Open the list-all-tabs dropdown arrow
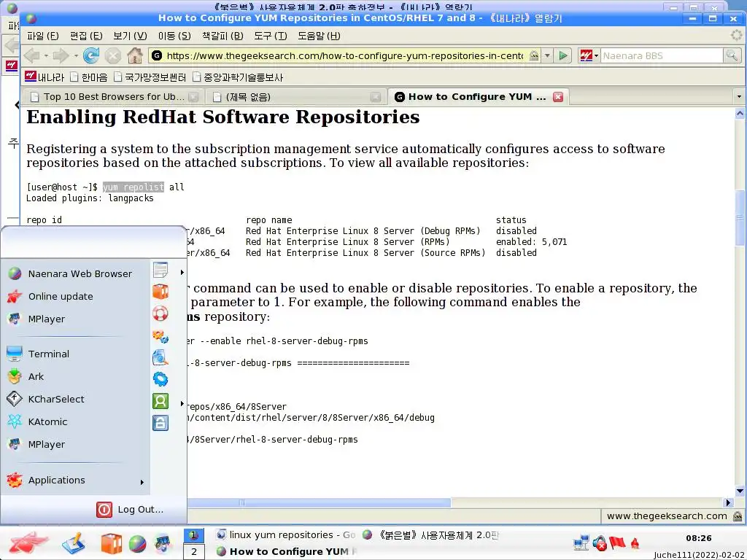Image resolution: width=747 pixels, height=560 pixels. [x=739, y=97]
